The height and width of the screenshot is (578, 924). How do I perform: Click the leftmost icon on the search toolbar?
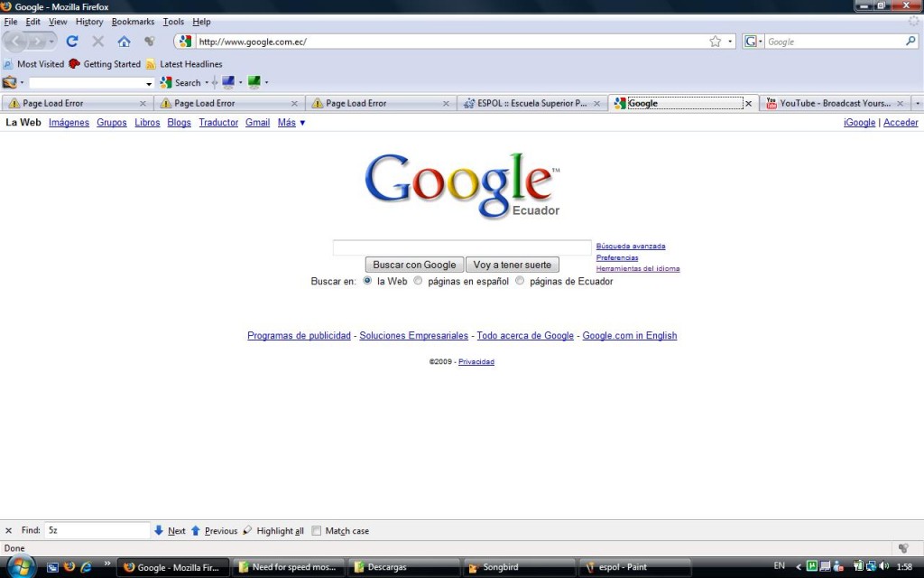click(x=9, y=82)
